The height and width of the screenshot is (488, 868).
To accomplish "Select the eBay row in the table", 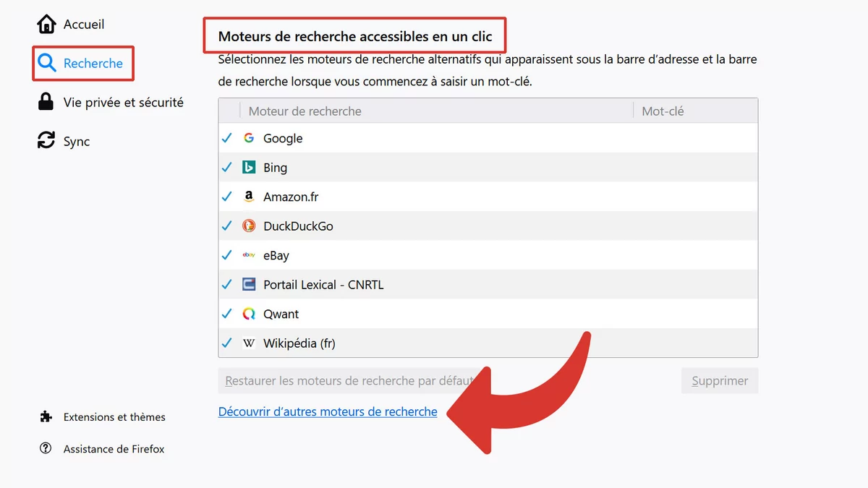I will pyautogui.click(x=434, y=255).
